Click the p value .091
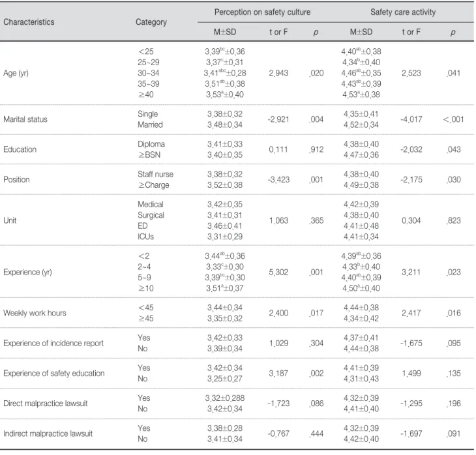 453,433
